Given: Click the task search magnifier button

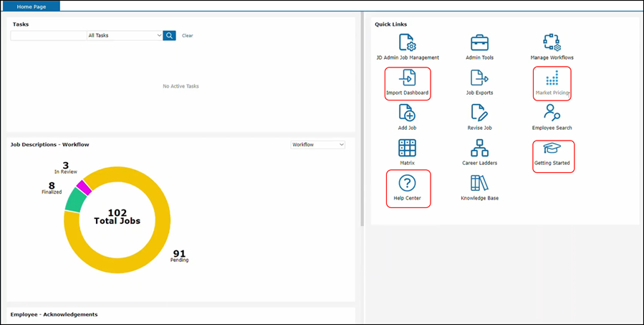Looking at the screenshot, I should coord(169,35).
